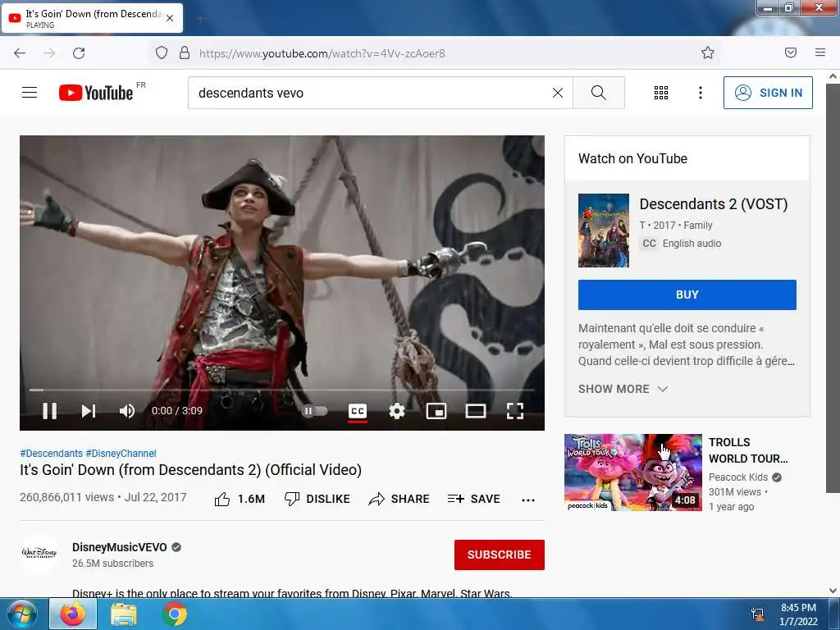
Task: Expand SHOW MORE in movie description
Action: [x=623, y=389]
